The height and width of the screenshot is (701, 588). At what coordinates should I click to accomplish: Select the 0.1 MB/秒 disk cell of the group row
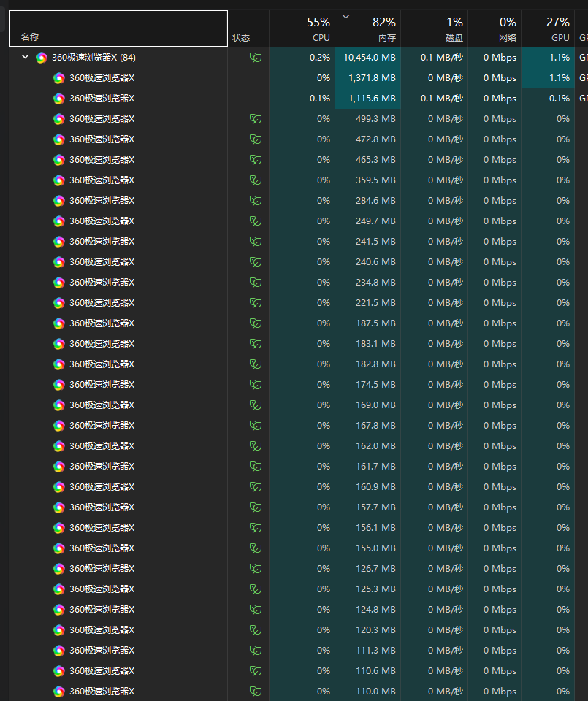point(434,57)
